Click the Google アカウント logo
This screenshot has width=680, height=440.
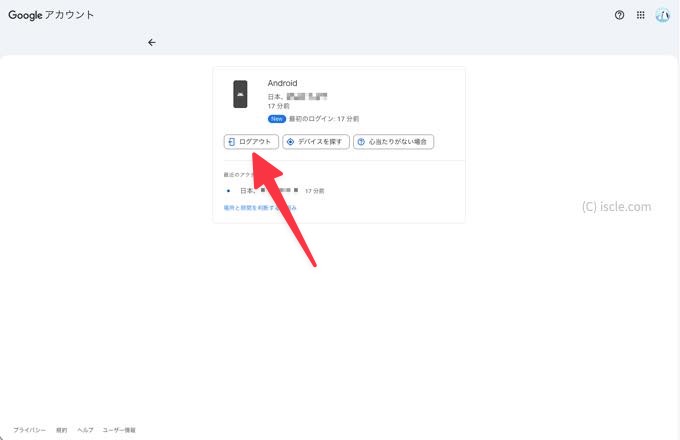(51, 15)
